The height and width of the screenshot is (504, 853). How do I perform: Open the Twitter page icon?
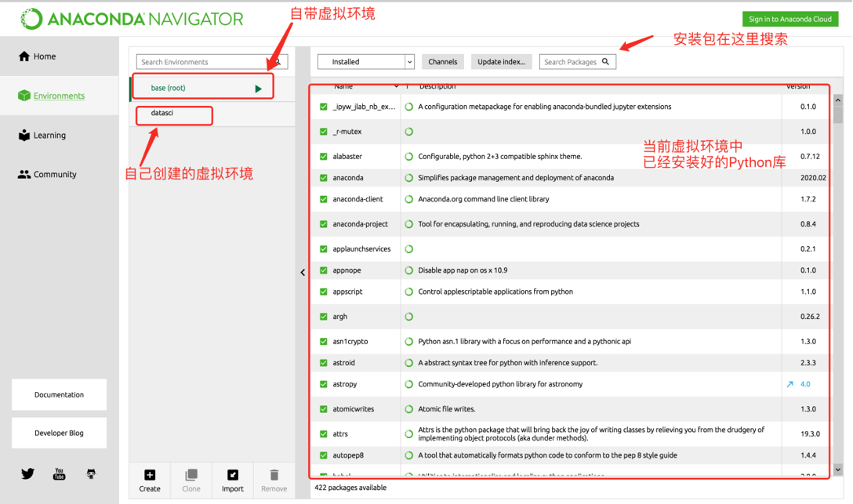(27, 474)
